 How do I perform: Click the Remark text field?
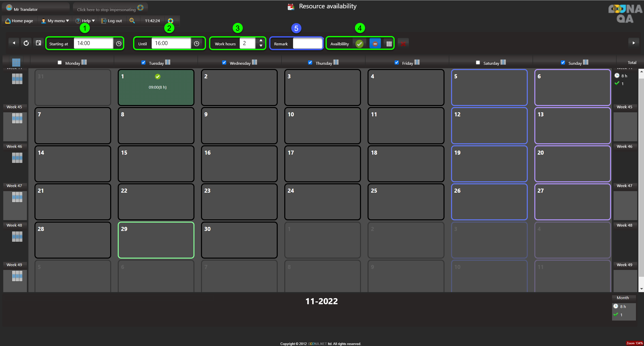tap(307, 44)
